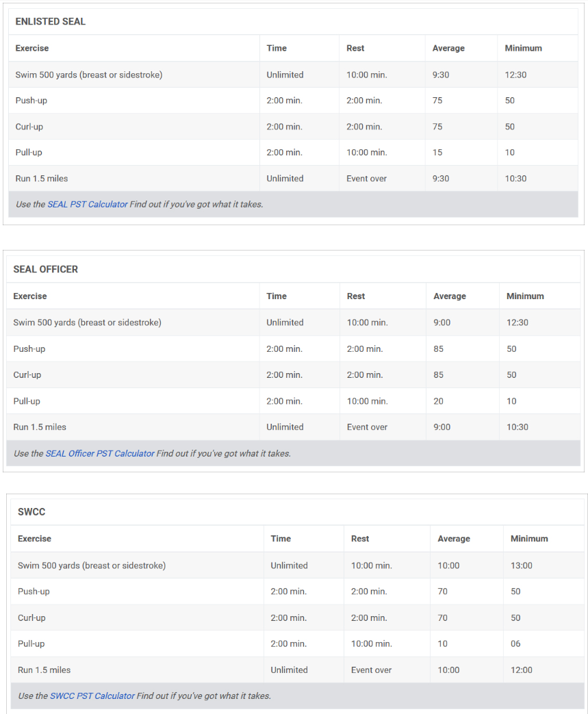Click the Minimum header in SWCC table

[x=529, y=539]
